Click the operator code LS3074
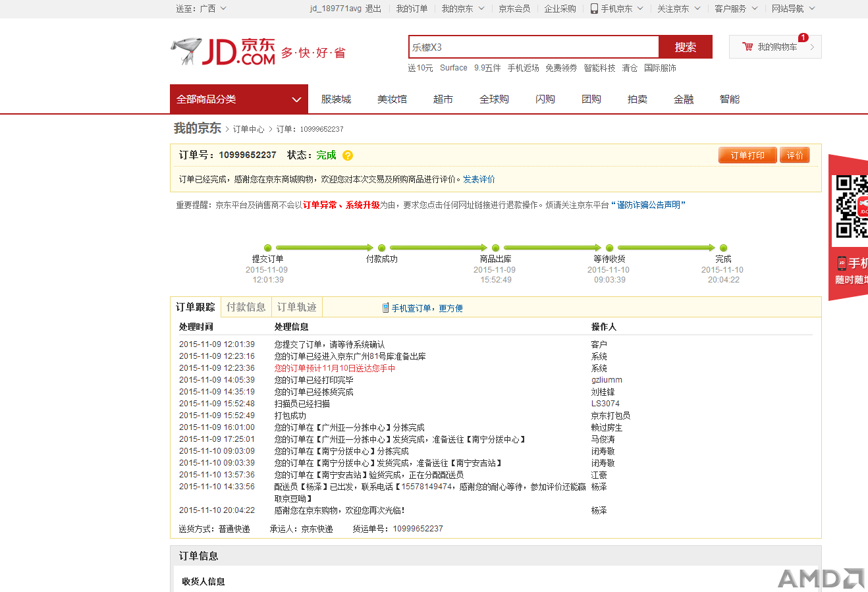 coord(605,404)
